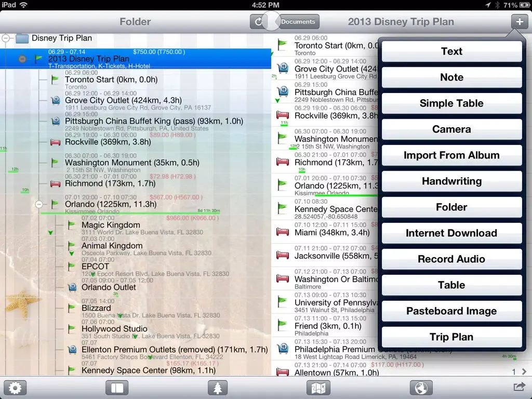The height and width of the screenshot is (399, 532).
Task: Choose Simple Table from the add menu
Action: point(451,103)
